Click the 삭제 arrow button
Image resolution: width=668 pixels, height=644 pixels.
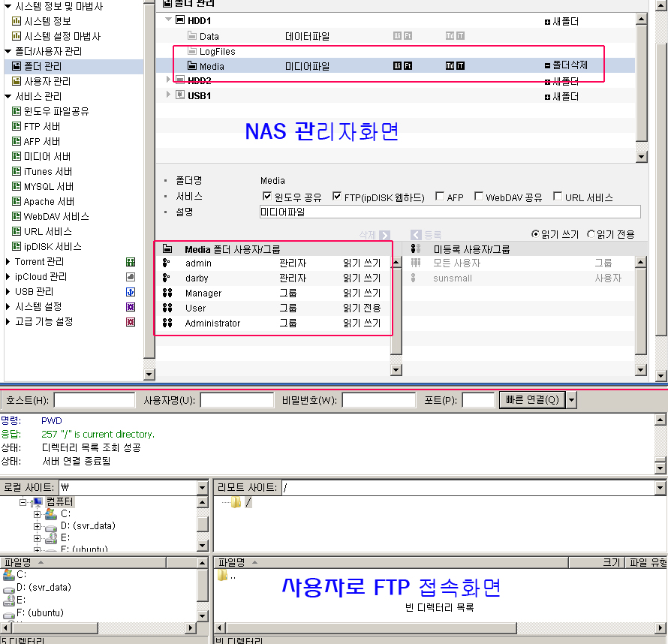384,235
